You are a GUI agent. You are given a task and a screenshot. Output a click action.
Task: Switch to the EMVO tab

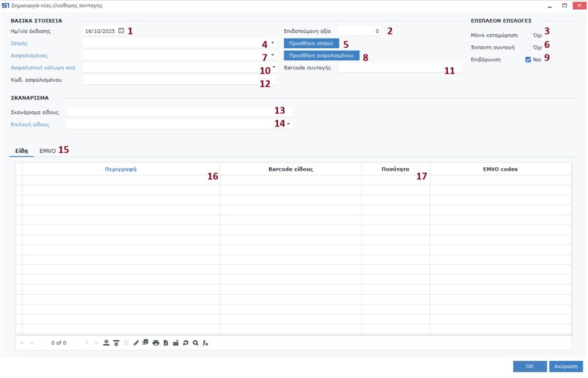pyautogui.click(x=47, y=151)
